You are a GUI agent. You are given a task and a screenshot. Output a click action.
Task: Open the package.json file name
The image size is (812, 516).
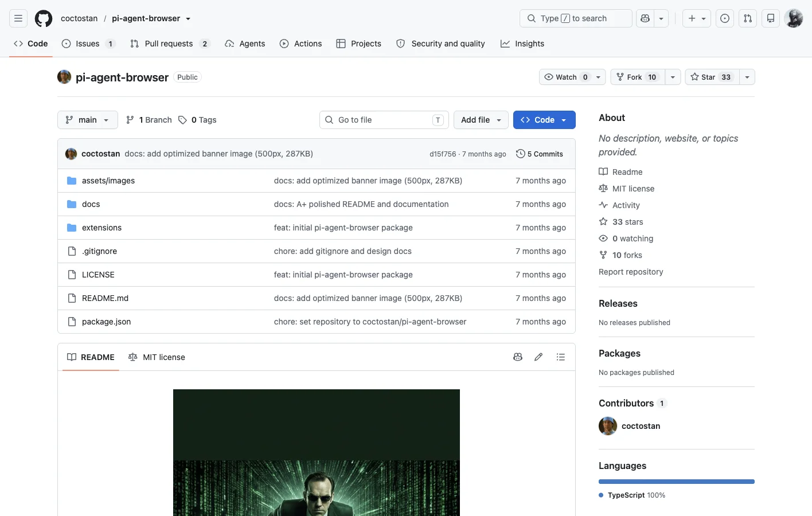[x=106, y=322]
